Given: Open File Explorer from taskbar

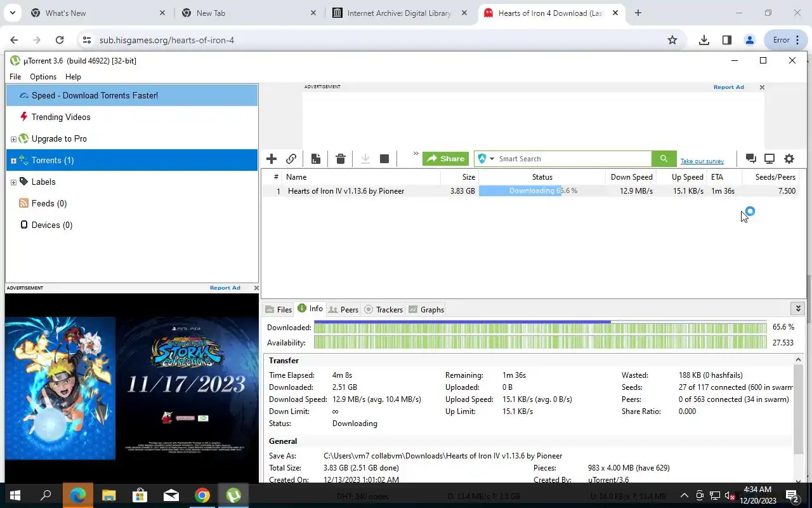Looking at the screenshot, I should click(109, 495).
